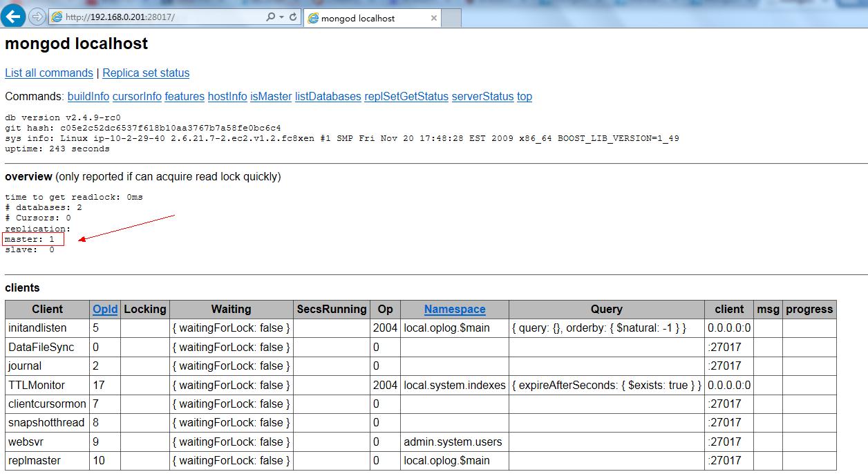The image size is (868, 474).
Task: Click the search magnifier in address bar
Action: (x=270, y=17)
